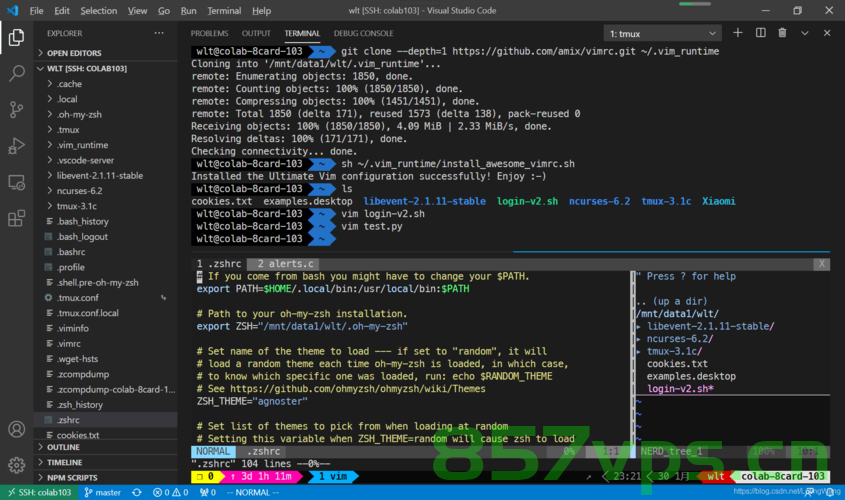Screen dimensions: 845x500
Task: Switch to the OUTPUT tab
Action: click(x=256, y=33)
